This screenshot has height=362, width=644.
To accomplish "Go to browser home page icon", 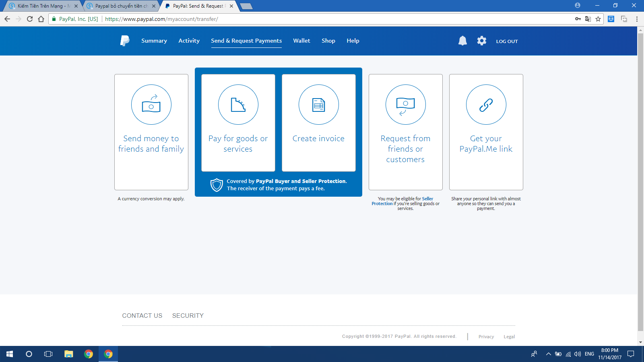I will pyautogui.click(x=41, y=19).
